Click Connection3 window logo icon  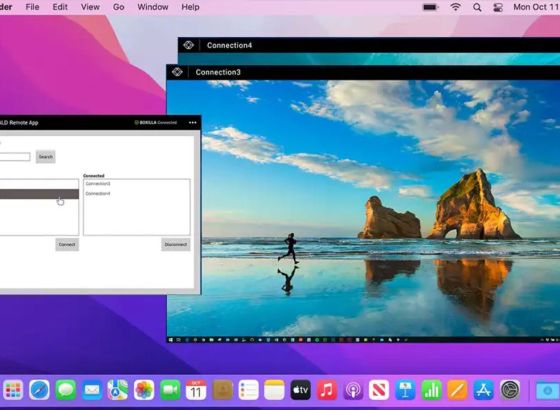coord(177,72)
